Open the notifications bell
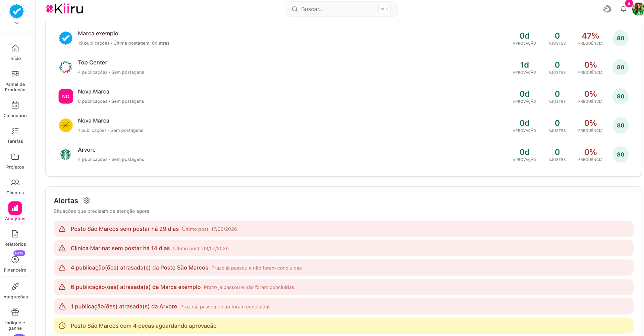644x336 pixels. pos(623,9)
